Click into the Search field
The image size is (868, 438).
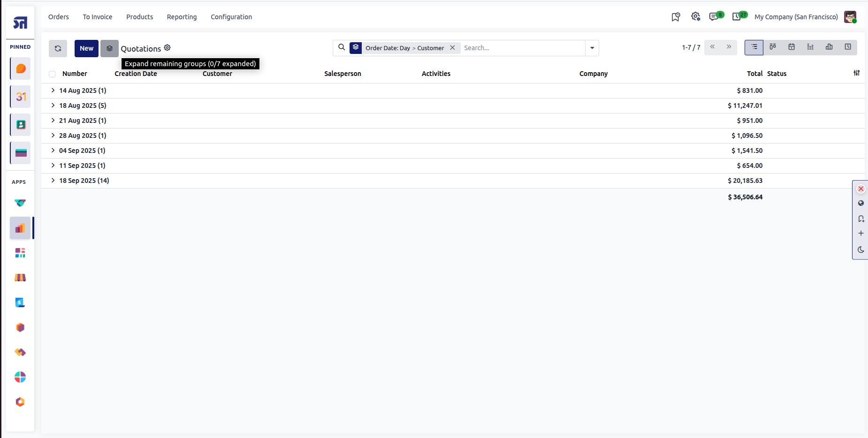(523, 48)
